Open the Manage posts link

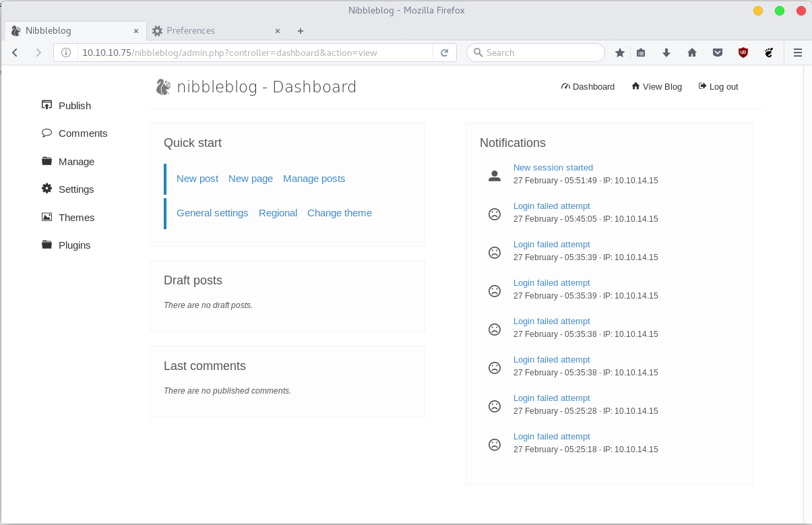[314, 179]
